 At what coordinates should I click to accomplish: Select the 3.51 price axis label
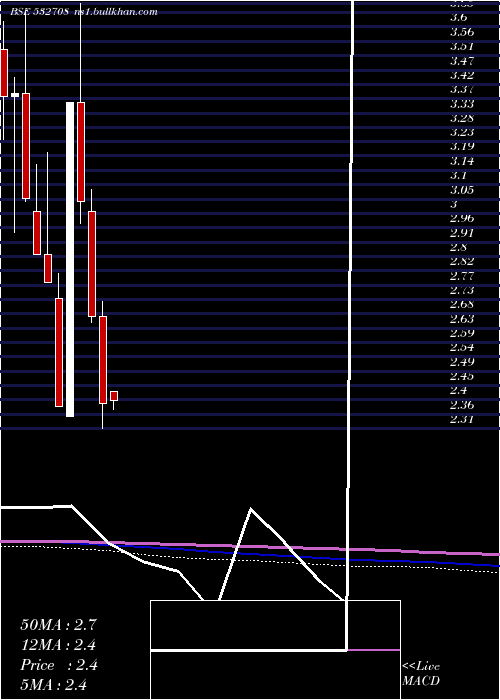462,46
